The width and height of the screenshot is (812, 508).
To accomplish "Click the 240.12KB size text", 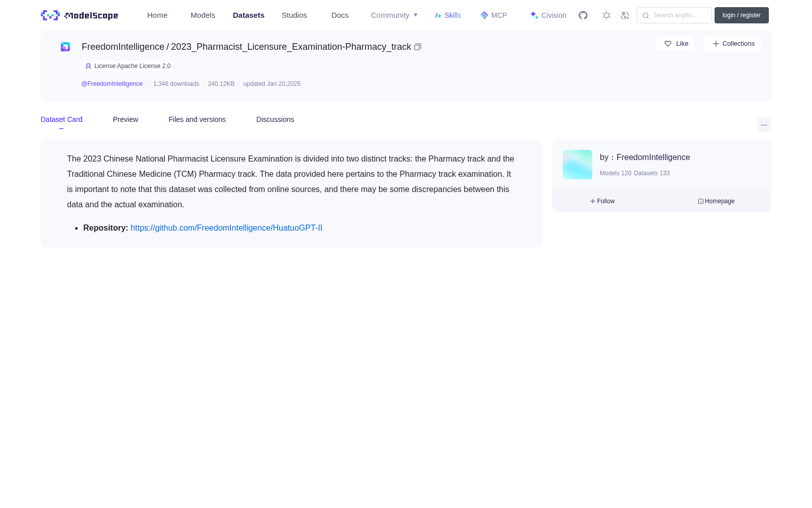I will (221, 84).
